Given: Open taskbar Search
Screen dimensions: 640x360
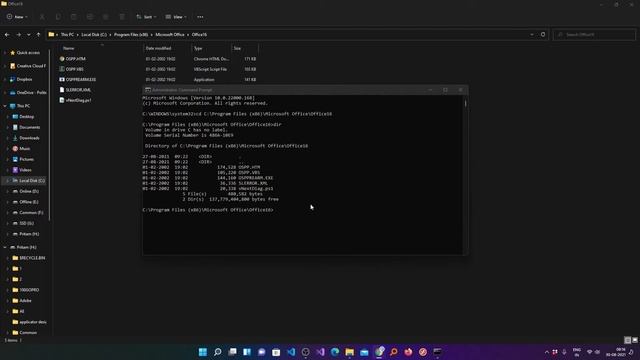Looking at the screenshot, I should point(218,352).
